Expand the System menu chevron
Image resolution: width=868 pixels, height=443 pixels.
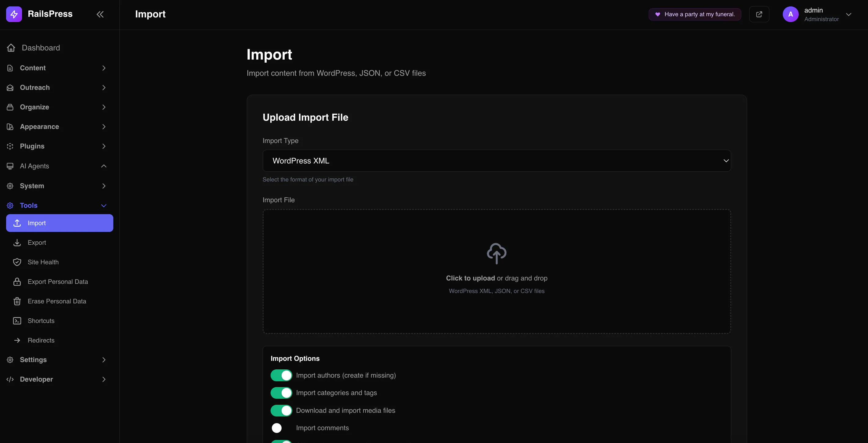(104, 186)
